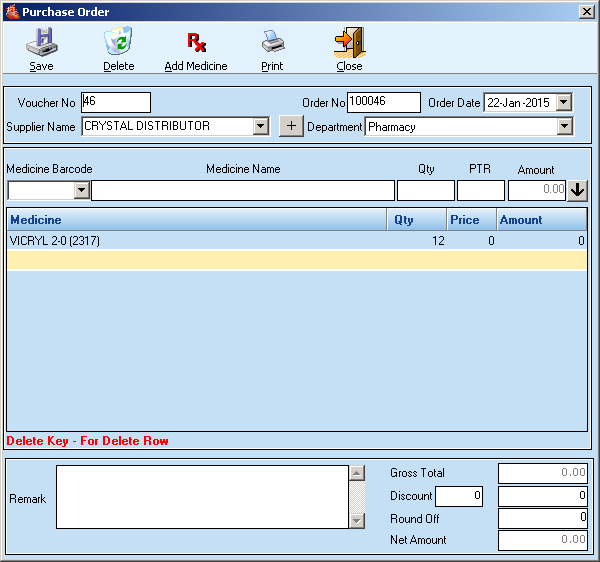Open the Order Date dropdown calendar
600x562 pixels.
pyautogui.click(x=563, y=102)
